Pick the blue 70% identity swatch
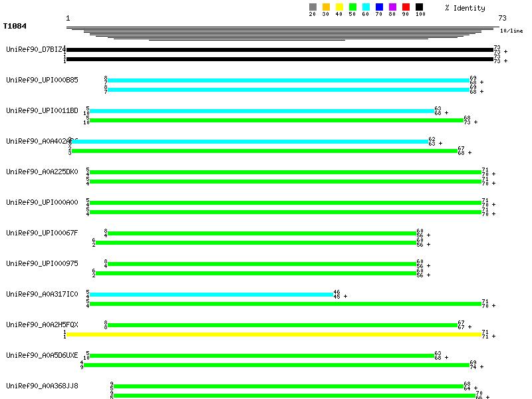Image resolution: width=532 pixels, height=399 pixels. coord(379,7)
